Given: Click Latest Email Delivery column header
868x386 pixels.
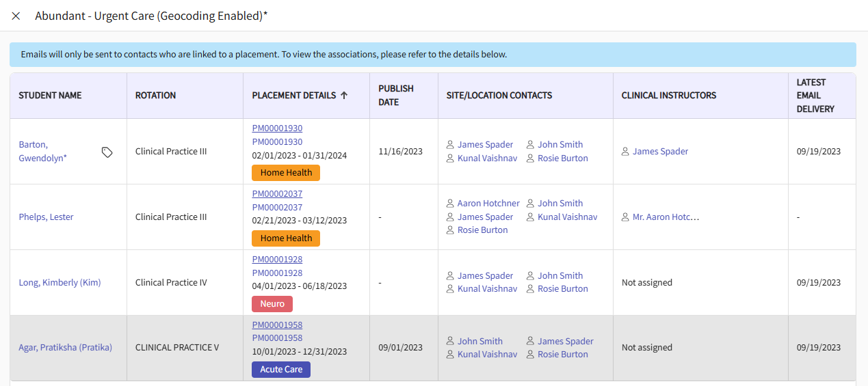Looking at the screenshot, I should (815, 96).
